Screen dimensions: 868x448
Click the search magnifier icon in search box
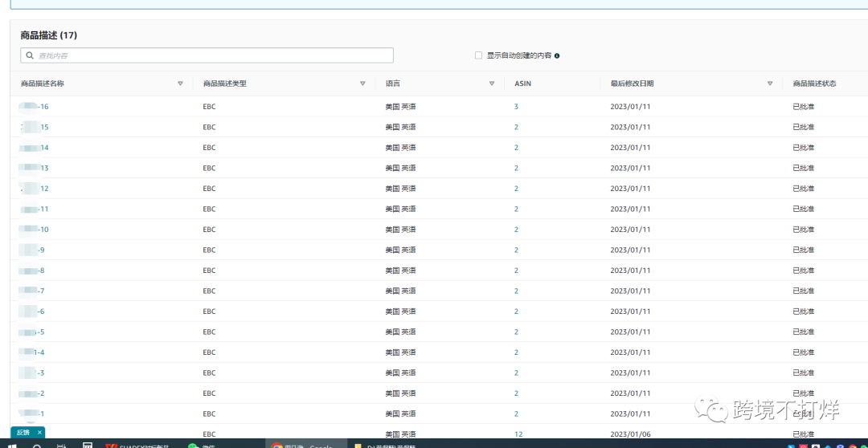[x=30, y=55]
